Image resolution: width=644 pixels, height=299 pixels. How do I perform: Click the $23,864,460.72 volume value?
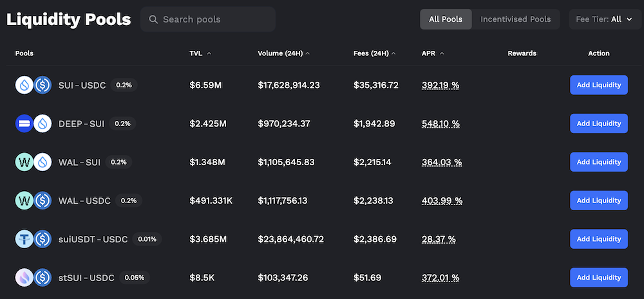point(291,239)
